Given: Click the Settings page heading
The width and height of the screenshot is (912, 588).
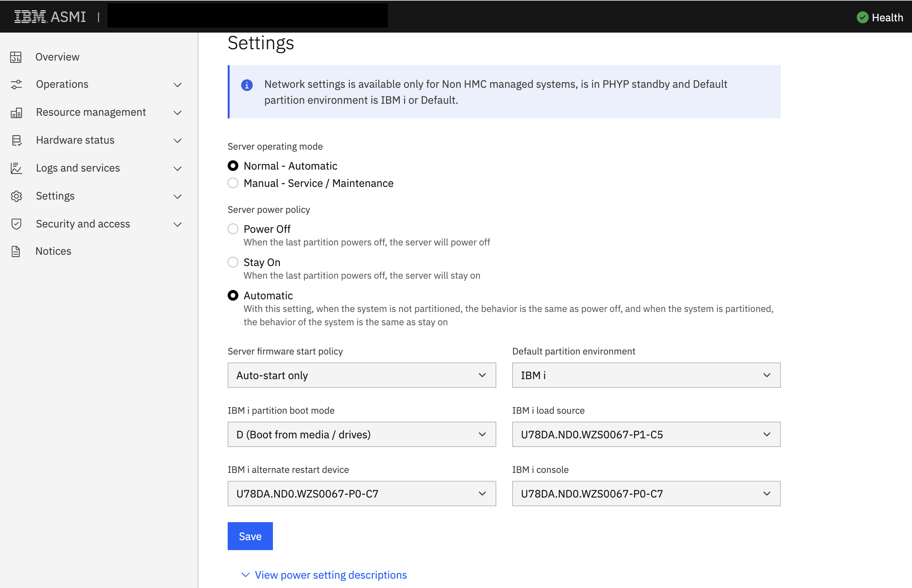Looking at the screenshot, I should [261, 43].
